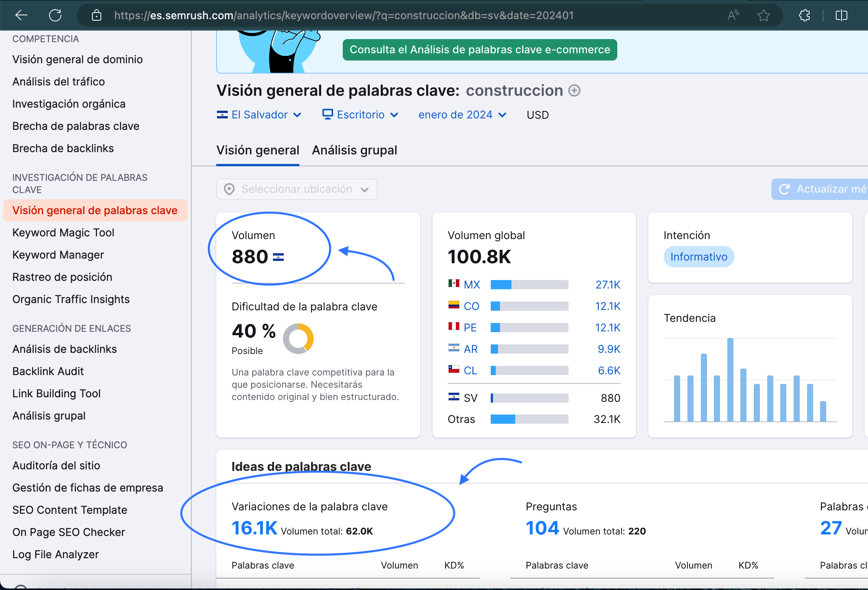Click the CL country link
This screenshot has height=590, width=868.
pos(470,370)
